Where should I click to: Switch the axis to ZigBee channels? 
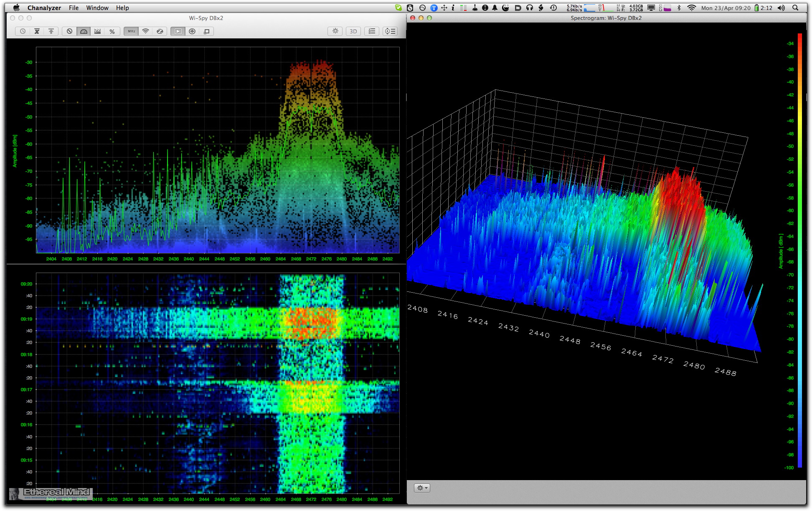click(x=160, y=31)
